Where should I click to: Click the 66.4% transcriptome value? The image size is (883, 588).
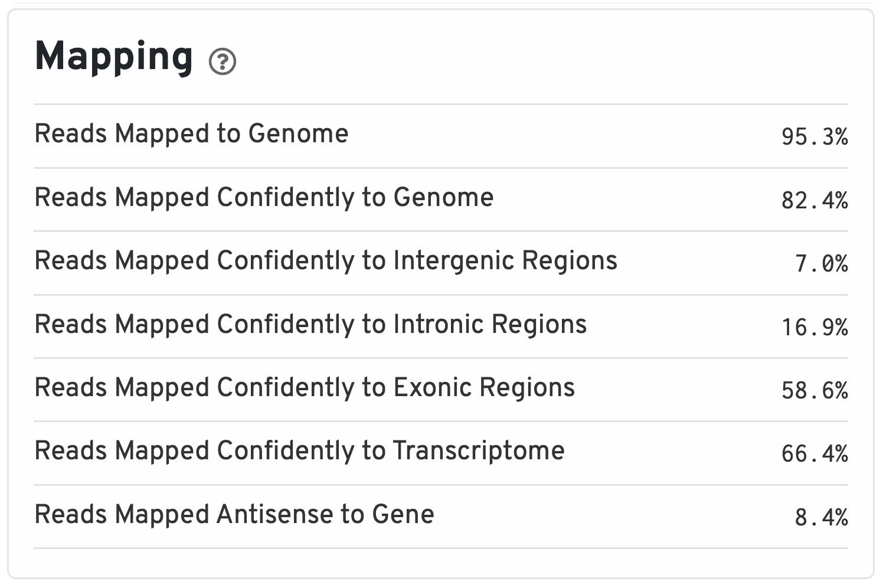[x=815, y=454]
